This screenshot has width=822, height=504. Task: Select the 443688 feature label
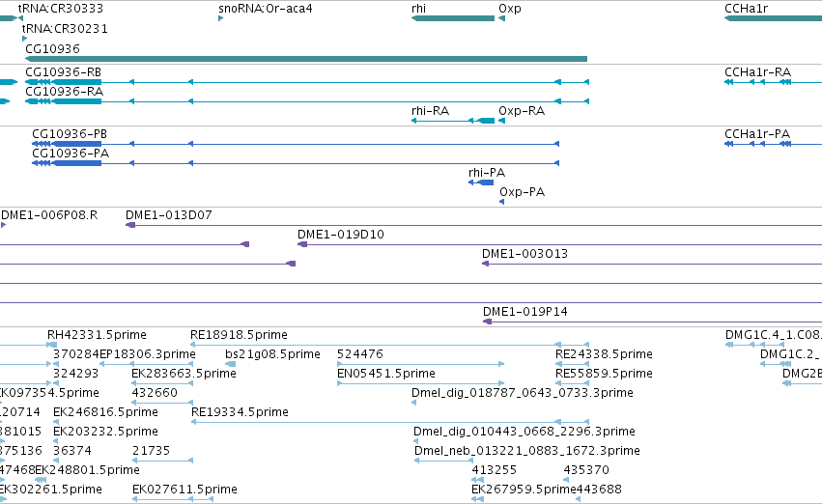599,490
